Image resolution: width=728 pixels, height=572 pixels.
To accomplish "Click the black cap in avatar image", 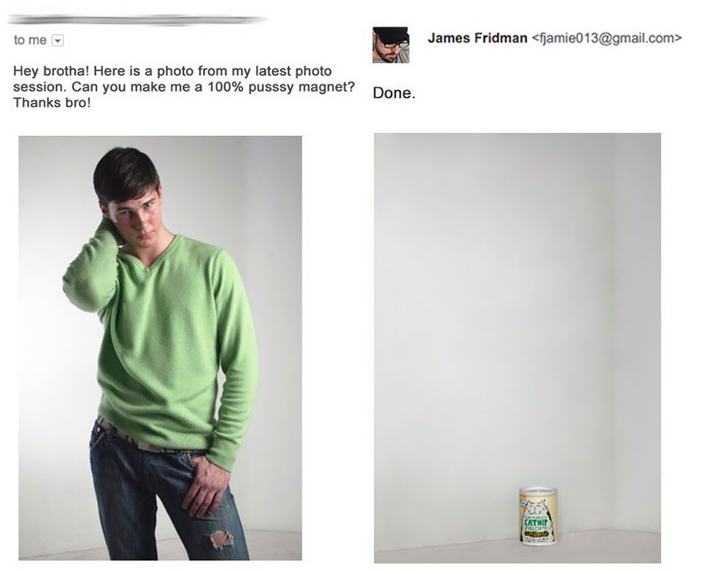I will coord(391,35).
